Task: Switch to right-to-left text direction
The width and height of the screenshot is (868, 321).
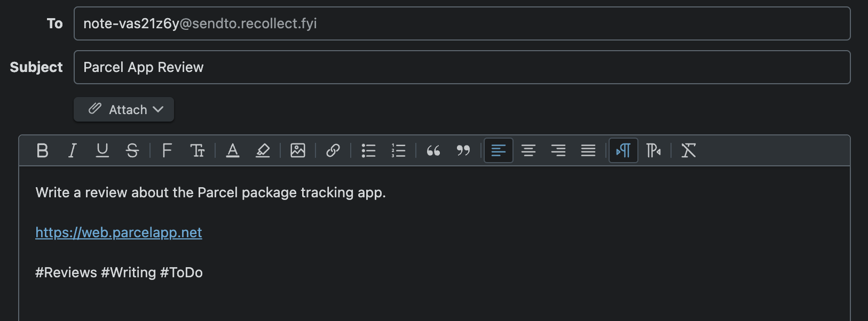Action: coord(653,151)
